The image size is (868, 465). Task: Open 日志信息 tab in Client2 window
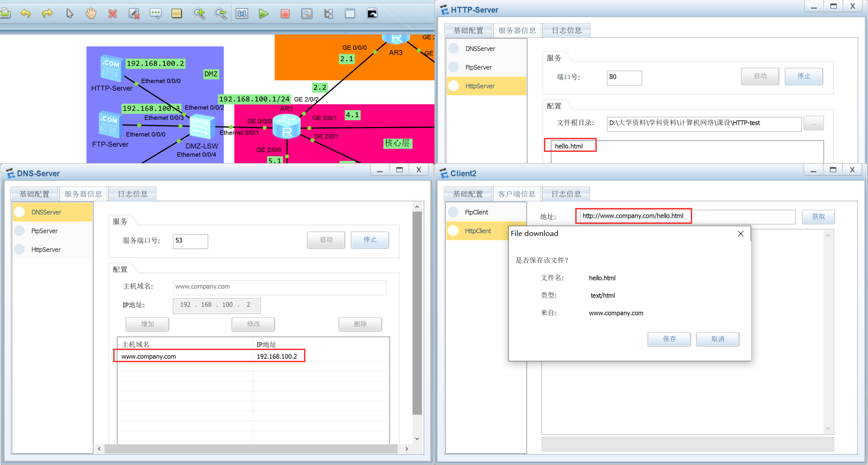coord(566,194)
